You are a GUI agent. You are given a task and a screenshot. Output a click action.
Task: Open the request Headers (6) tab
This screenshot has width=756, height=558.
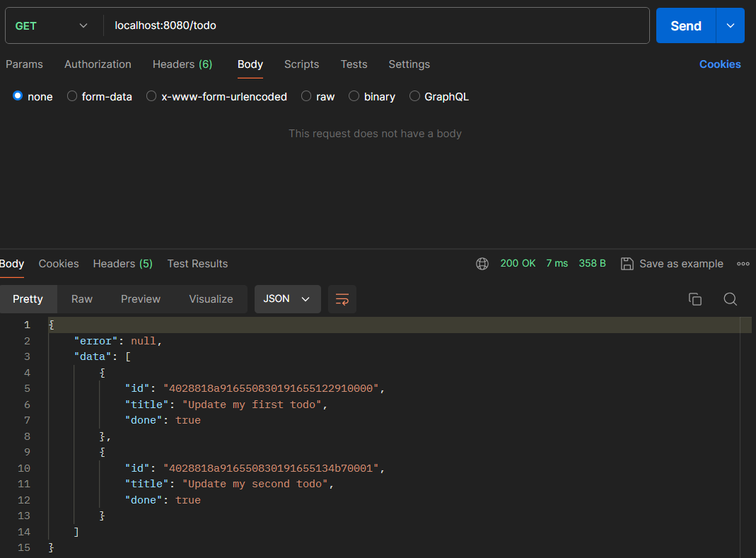coord(182,64)
